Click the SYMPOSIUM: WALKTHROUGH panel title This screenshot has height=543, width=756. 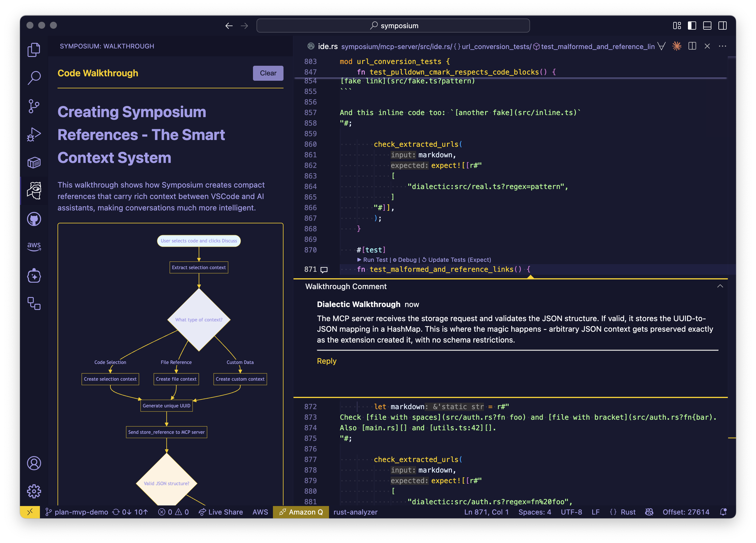point(107,46)
